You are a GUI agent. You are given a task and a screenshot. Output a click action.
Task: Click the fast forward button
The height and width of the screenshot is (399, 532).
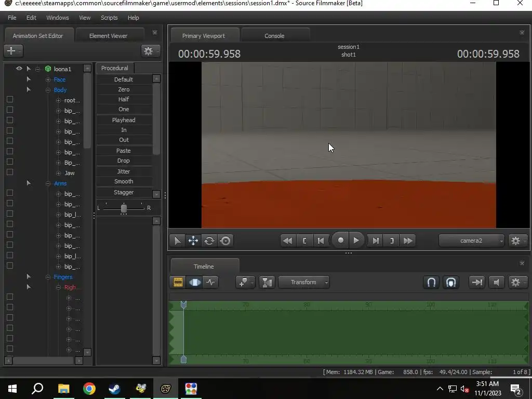point(408,241)
